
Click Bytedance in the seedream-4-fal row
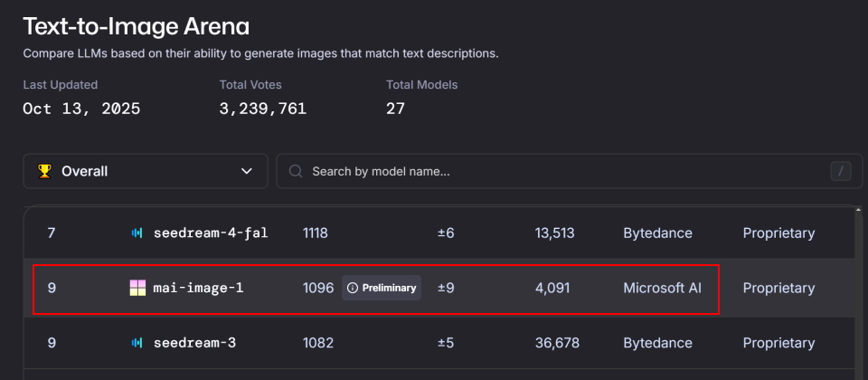(657, 233)
